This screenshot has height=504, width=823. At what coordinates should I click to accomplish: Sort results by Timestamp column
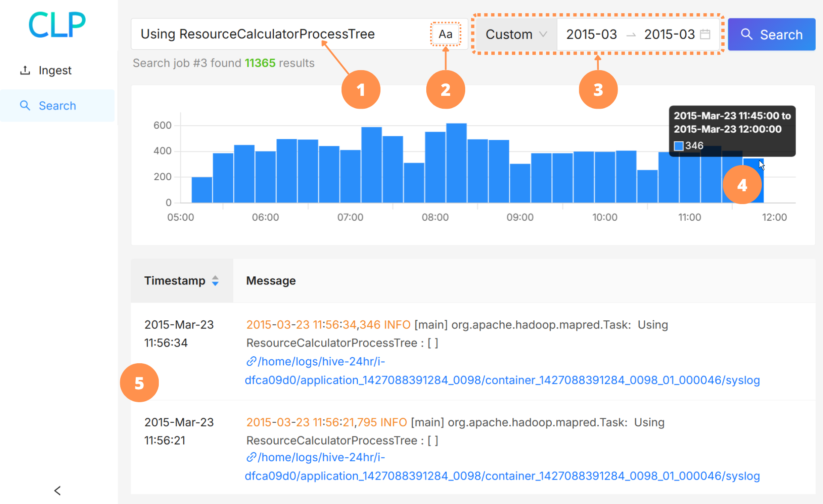coord(175,281)
